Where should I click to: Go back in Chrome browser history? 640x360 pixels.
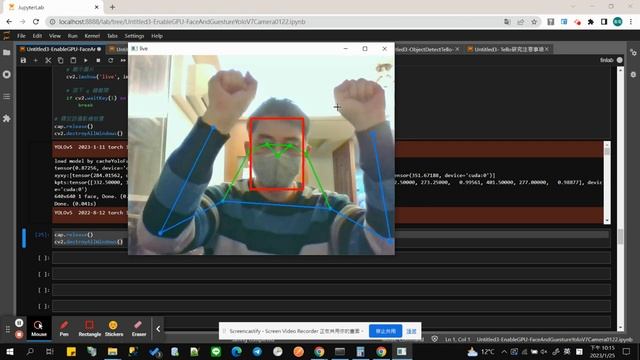tap(9, 22)
